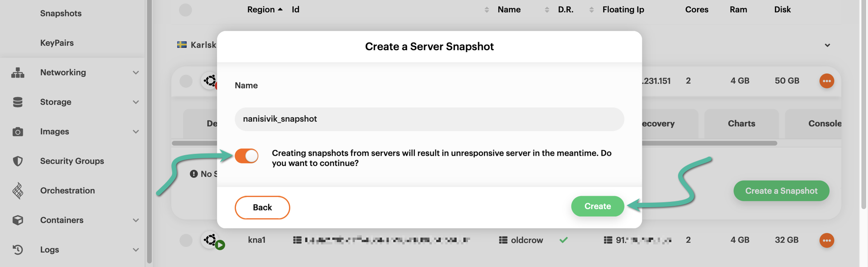
Task: Switch to the Charts tab
Action: pos(741,124)
